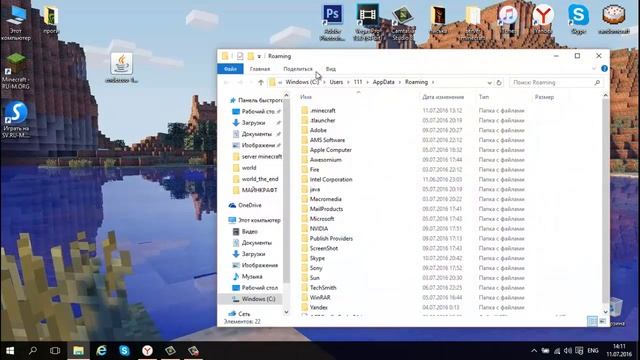Open taskbar search

tap(33, 351)
